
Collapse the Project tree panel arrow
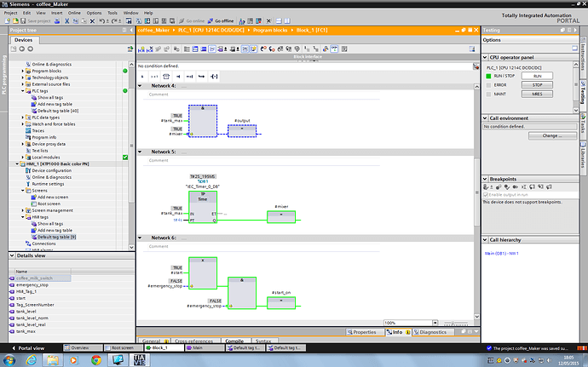point(131,30)
